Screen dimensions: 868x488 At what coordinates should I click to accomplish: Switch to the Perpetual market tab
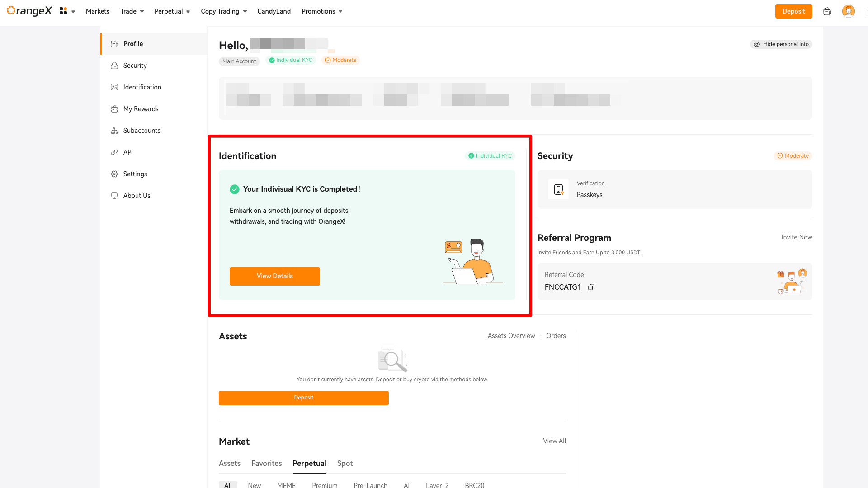310,463
